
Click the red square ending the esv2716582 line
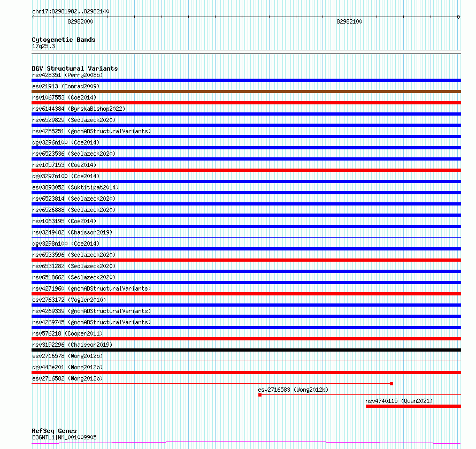391,384
